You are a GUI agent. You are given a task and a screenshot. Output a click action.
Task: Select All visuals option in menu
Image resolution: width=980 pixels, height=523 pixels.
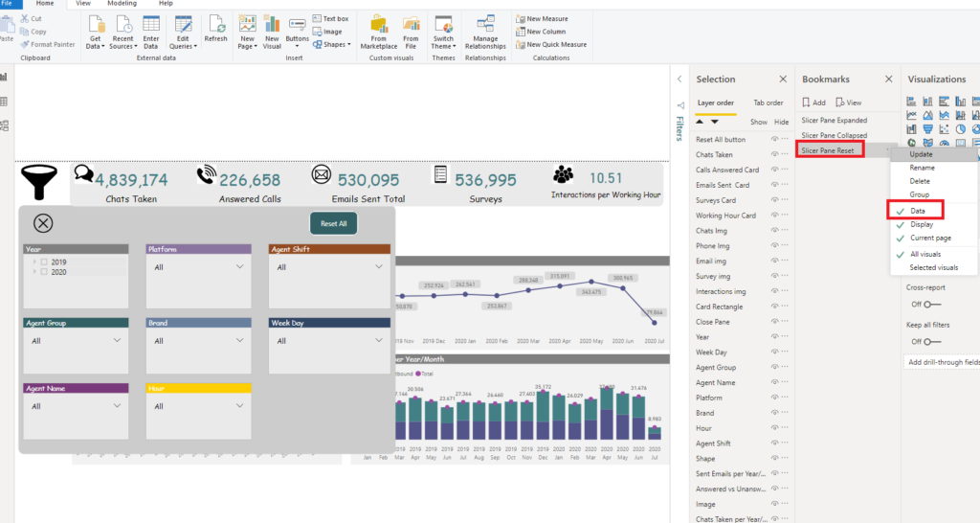click(x=934, y=254)
